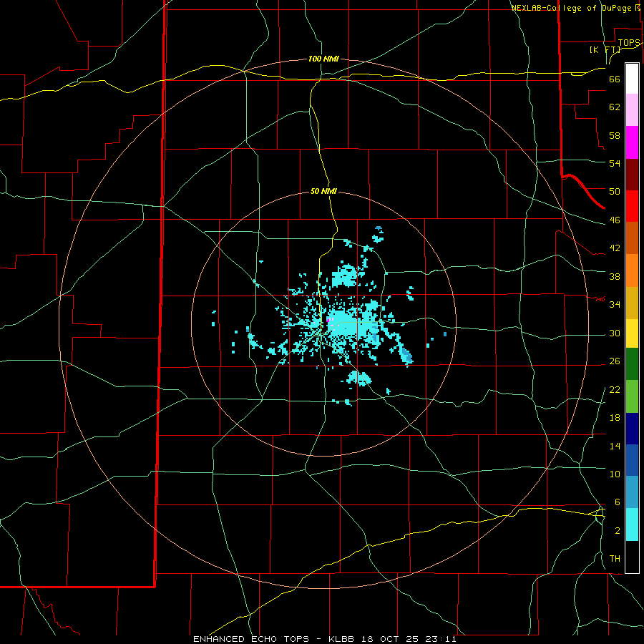644x644 pixels.
Task: Click the light green legend swatch
Action: [632, 396]
